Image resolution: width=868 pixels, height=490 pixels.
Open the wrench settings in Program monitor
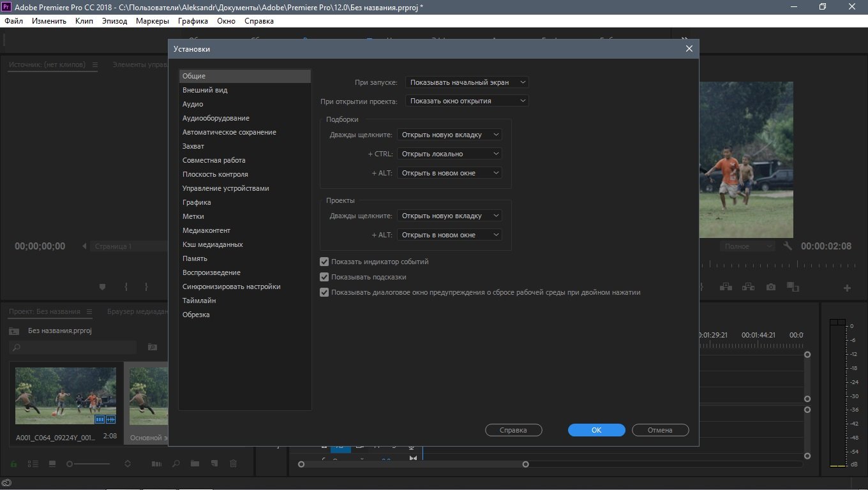point(788,246)
